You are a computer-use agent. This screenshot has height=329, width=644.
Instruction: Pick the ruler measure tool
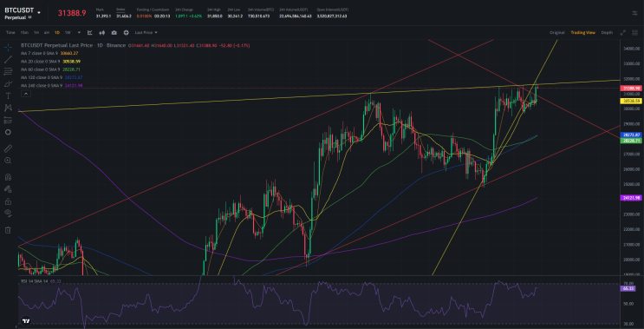tap(8, 148)
